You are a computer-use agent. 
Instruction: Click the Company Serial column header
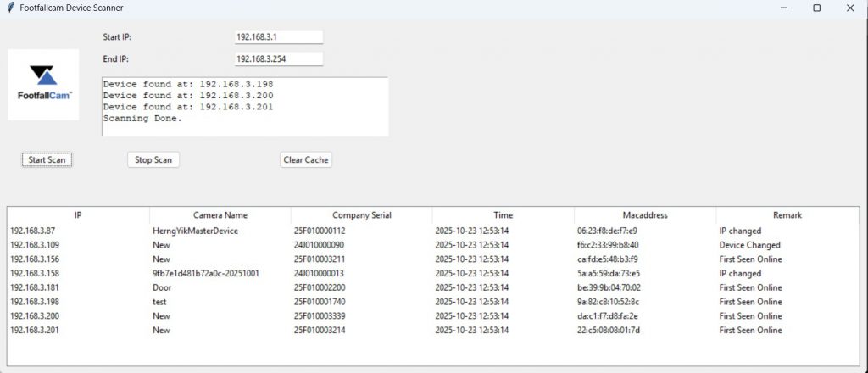pyautogui.click(x=361, y=215)
